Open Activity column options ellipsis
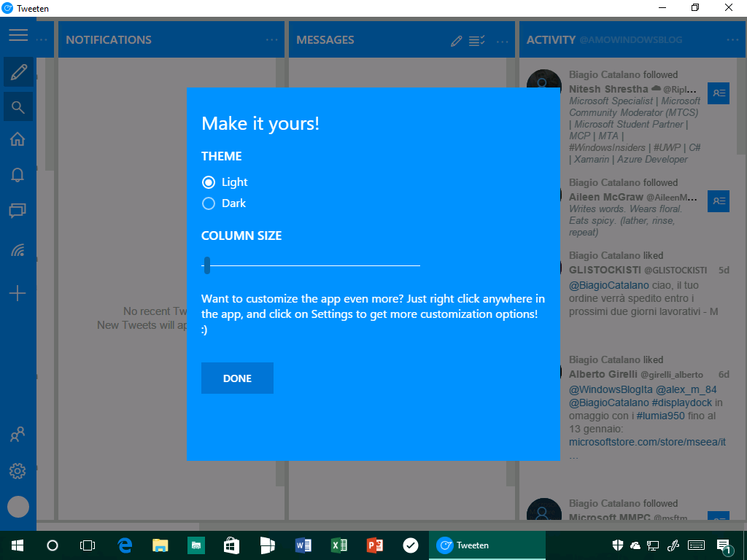 pos(732,40)
